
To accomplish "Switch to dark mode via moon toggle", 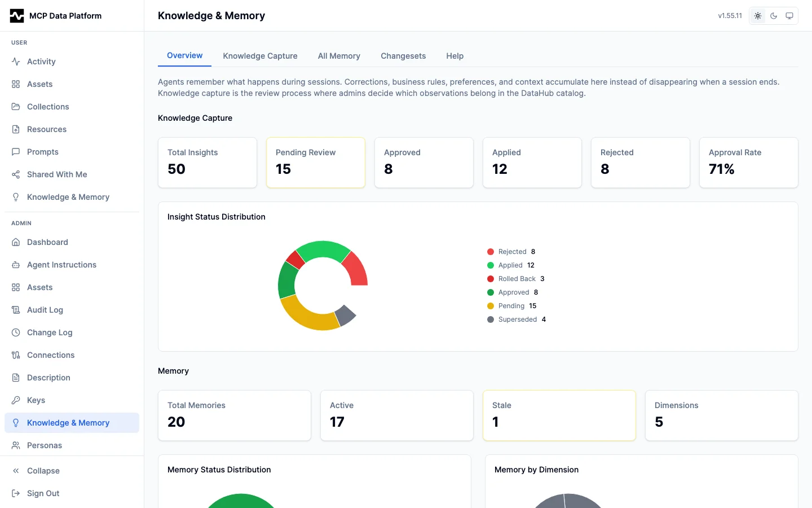I will point(774,16).
